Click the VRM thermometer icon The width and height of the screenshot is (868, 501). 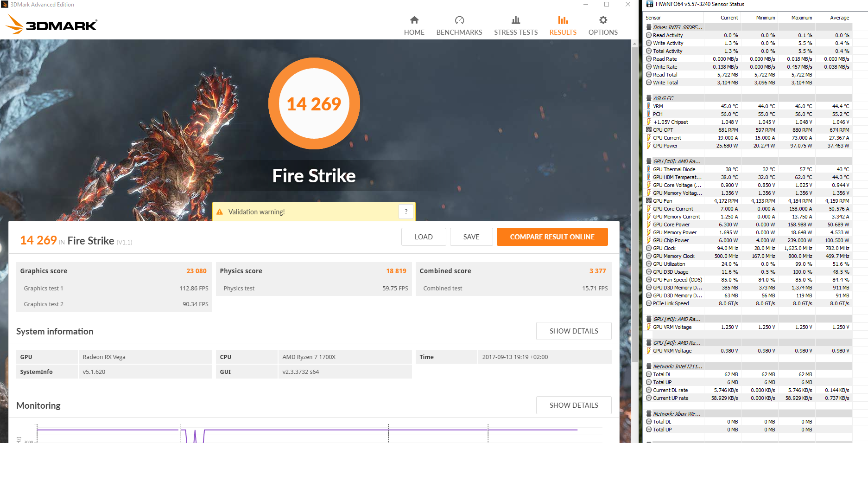(649, 106)
